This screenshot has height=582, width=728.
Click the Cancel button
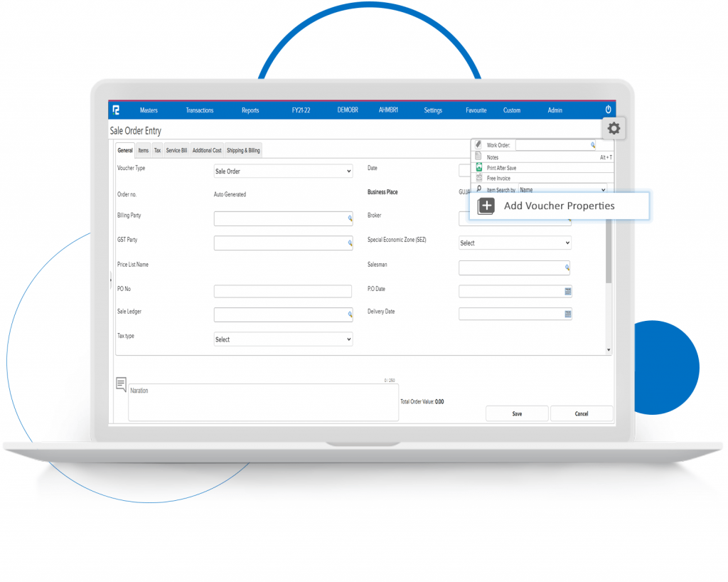coord(582,413)
